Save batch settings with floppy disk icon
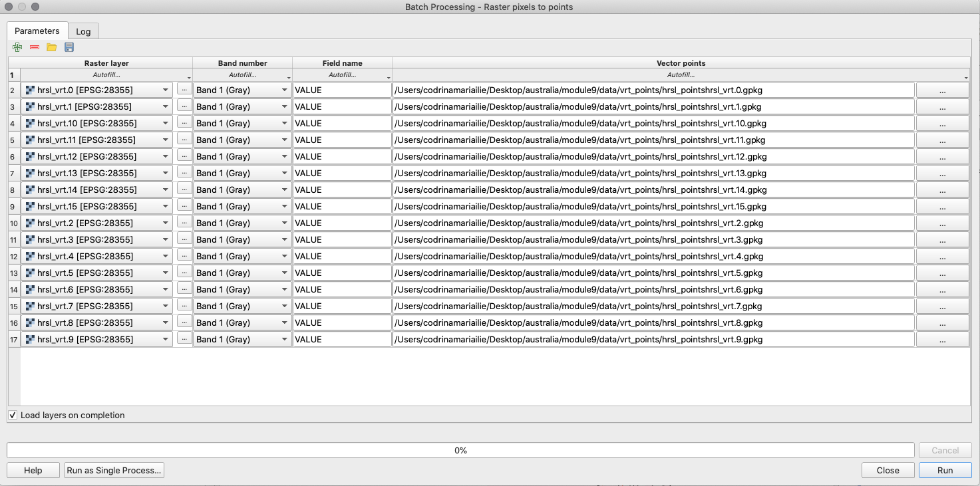This screenshot has width=980, height=486. (x=69, y=47)
